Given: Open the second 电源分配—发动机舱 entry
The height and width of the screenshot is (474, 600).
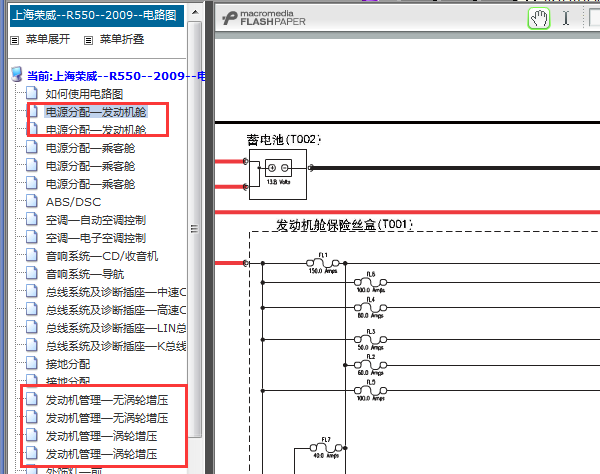Looking at the screenshot, I should 96,130.
